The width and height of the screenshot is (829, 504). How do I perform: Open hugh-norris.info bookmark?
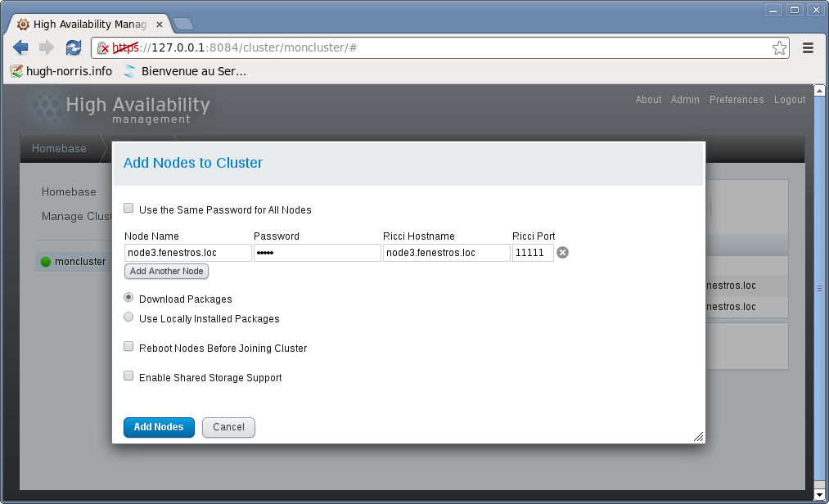(61, 71)
